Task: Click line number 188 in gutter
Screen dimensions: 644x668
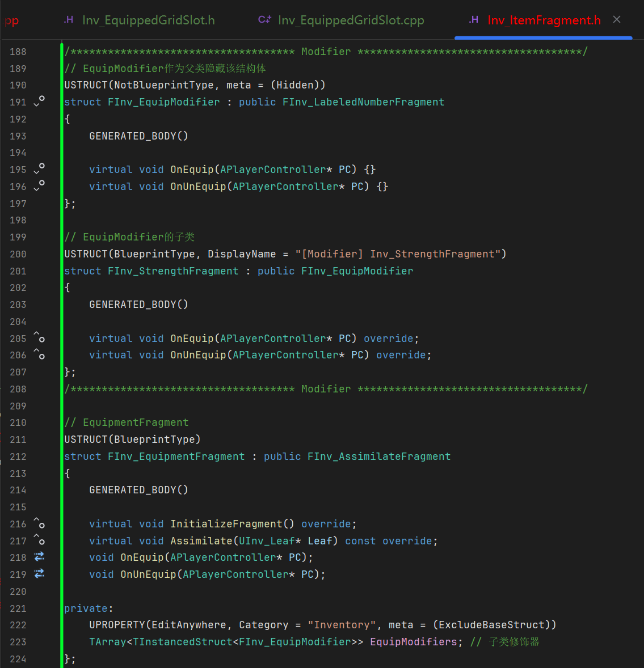Action: (x=18, y=52)
